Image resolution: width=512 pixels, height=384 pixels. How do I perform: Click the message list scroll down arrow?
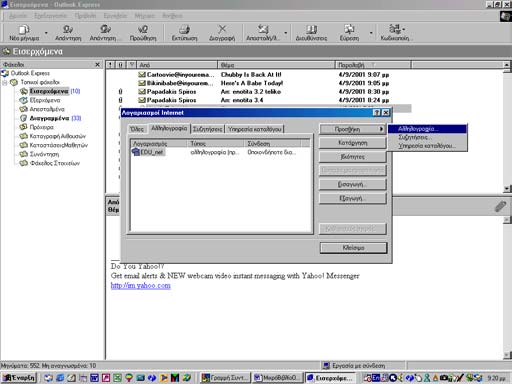[x=507, y=189]
